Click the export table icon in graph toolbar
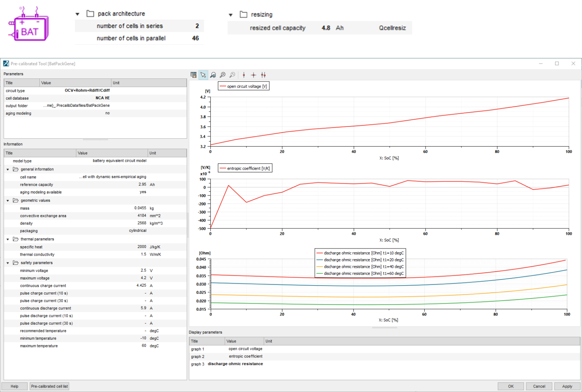Viewport: 582px width, 392px height. point(193,75)
